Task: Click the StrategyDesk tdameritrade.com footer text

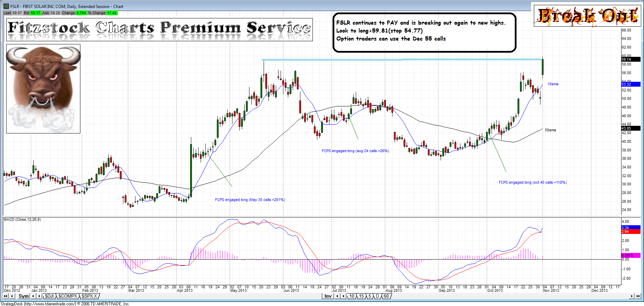Action: [x=65, y=304]
